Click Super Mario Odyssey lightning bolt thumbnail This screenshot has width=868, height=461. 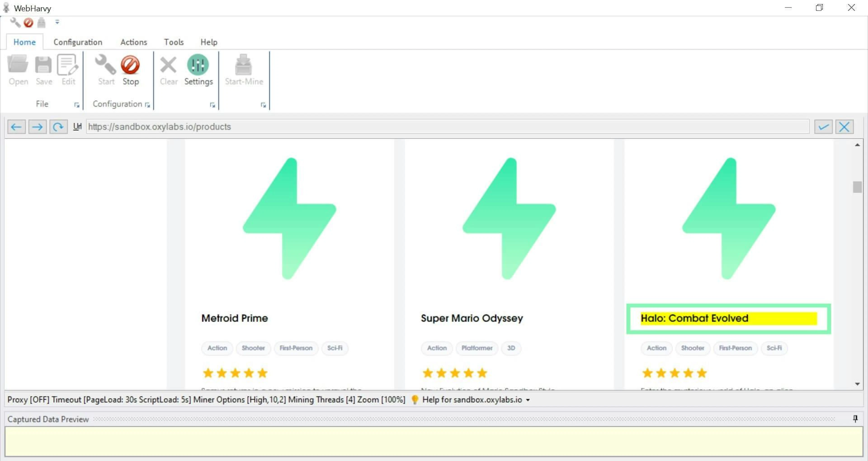coord(509,218)
